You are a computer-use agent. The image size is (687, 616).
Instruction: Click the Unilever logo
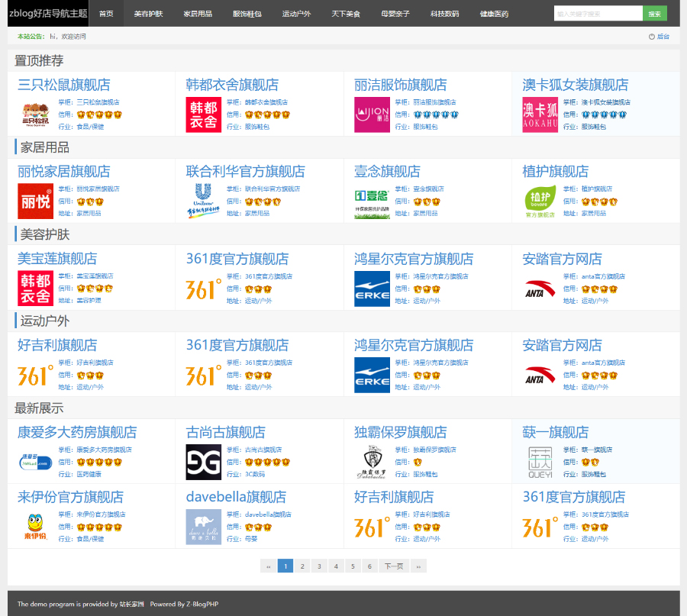tap(203, 201)
